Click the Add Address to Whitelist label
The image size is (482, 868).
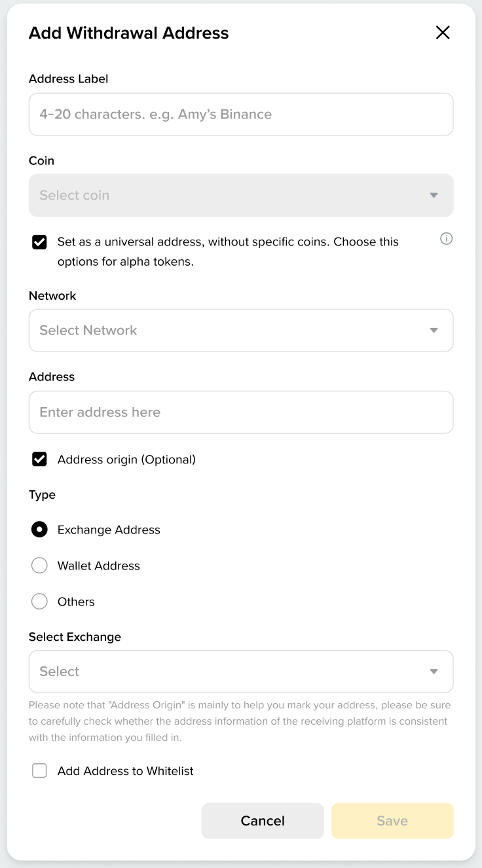(126, 771)
